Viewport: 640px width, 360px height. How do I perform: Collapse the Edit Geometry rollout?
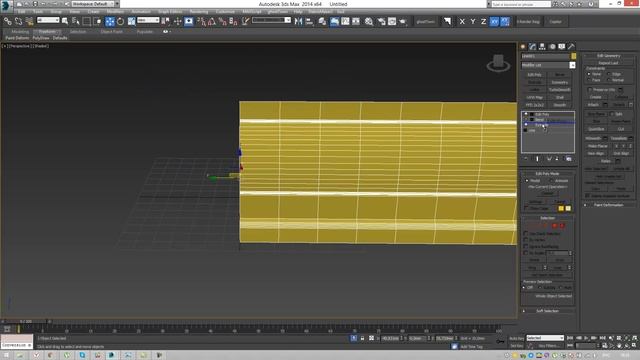pyautogui.click(x=609, y=56)
